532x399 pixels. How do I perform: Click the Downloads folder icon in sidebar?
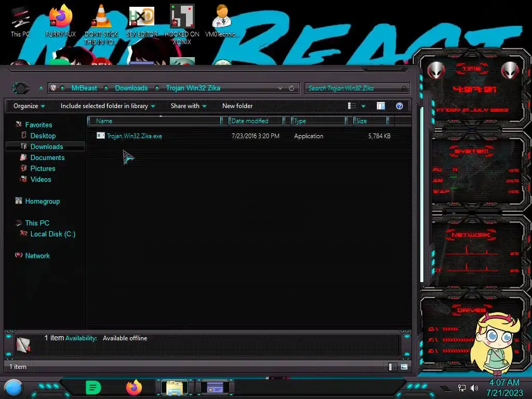click(24, 146)
